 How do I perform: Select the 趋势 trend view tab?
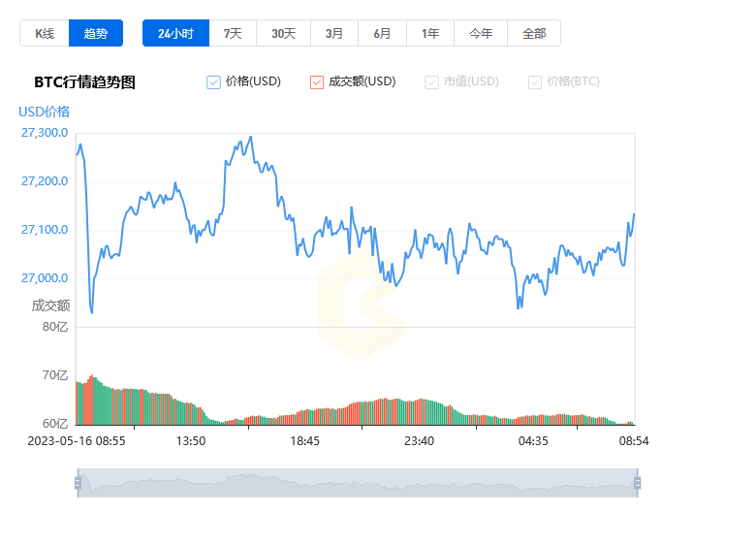96,33
